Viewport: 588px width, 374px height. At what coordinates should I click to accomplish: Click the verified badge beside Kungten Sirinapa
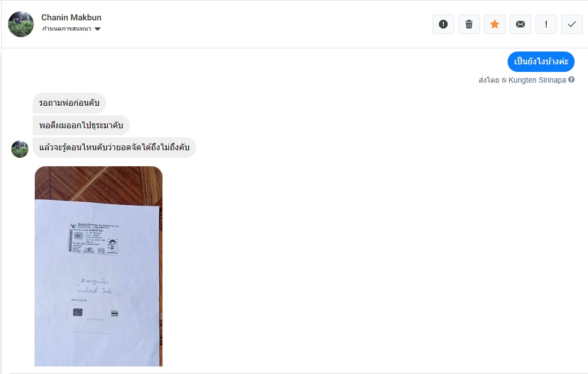point(504,80)
